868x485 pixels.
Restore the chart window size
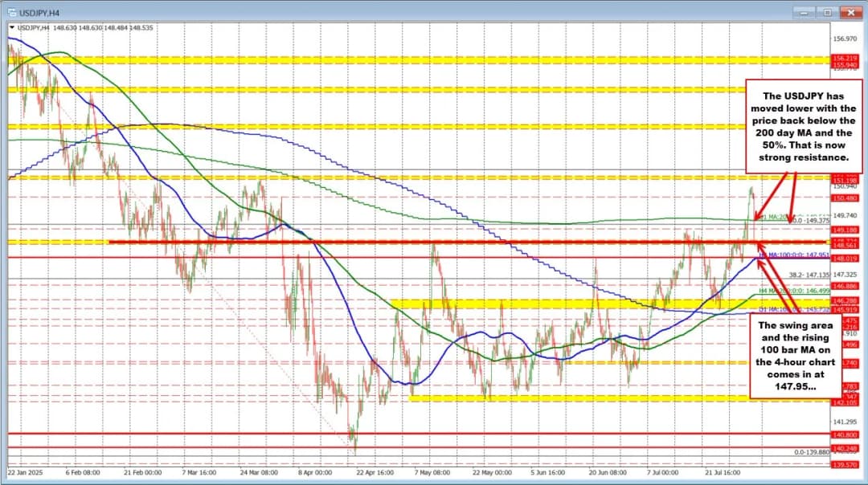point(825,12)
